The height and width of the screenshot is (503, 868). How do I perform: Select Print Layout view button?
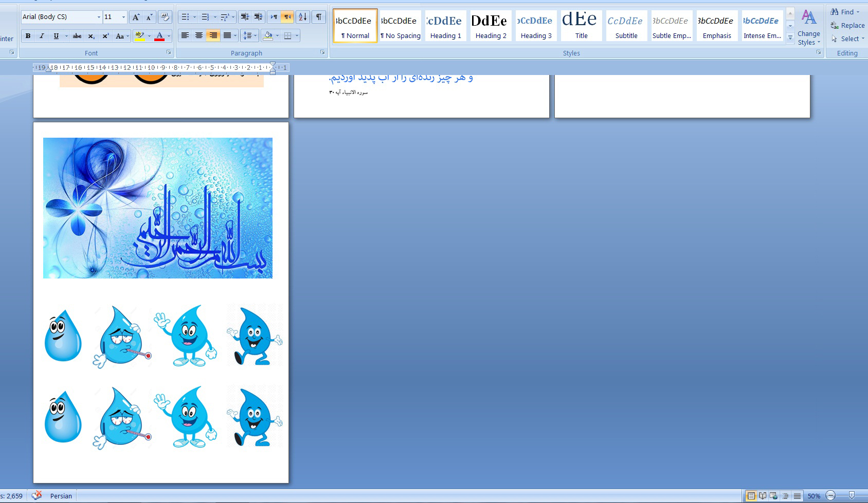751,496
